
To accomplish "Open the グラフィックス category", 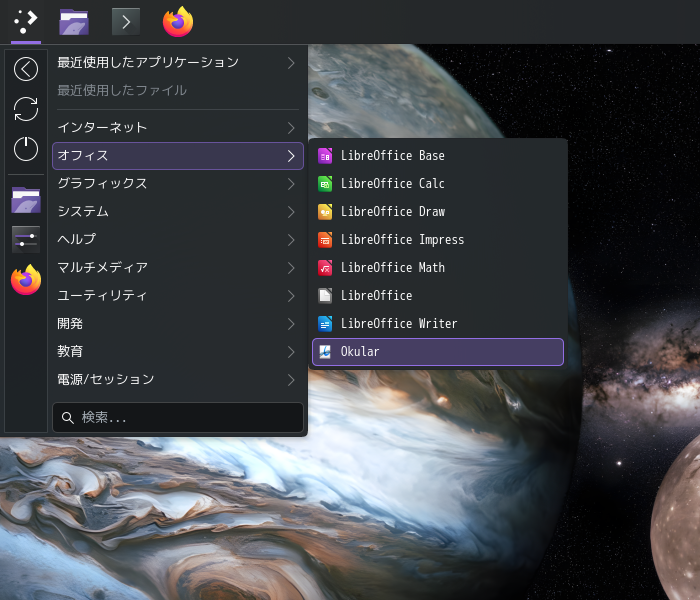I will click(x=178, y=184).
